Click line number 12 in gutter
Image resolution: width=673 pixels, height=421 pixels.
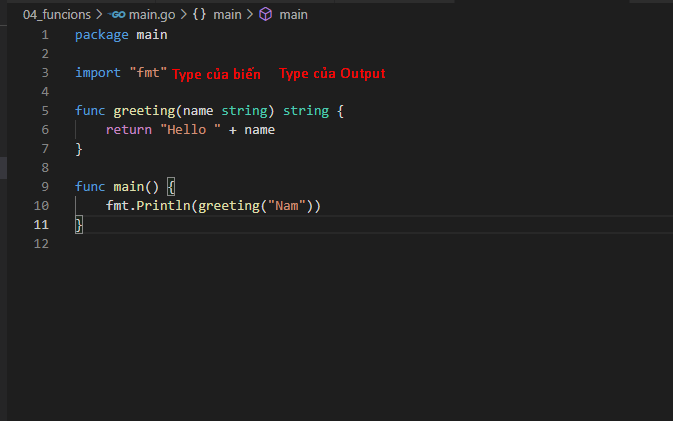pyautogui.click(x=41, y=244)
